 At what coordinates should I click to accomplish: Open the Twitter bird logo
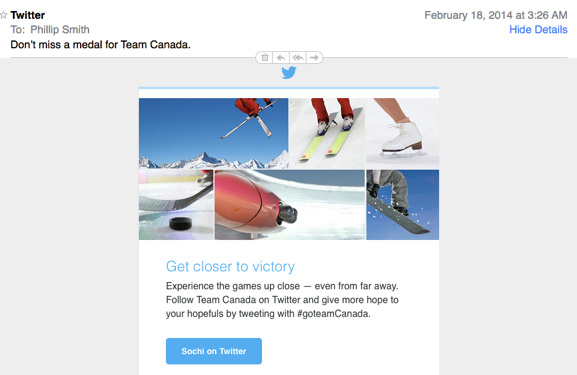(289, 72)
